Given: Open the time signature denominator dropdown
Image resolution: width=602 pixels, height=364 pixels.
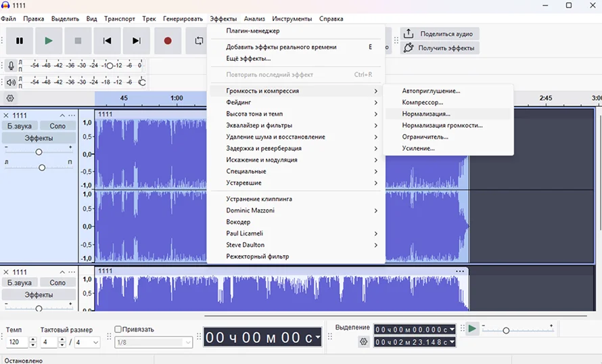Looking at the screenshot, I should pyautogui.click(x=88, y=342).
